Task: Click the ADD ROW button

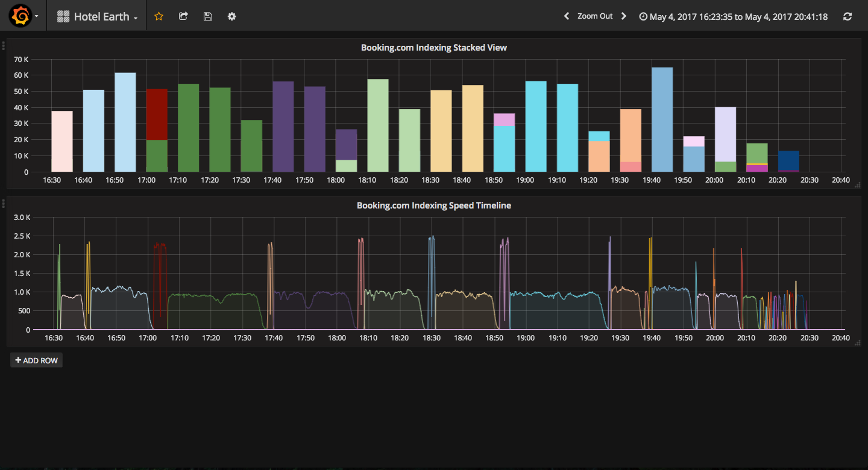Action: click(x=36, y=360)
